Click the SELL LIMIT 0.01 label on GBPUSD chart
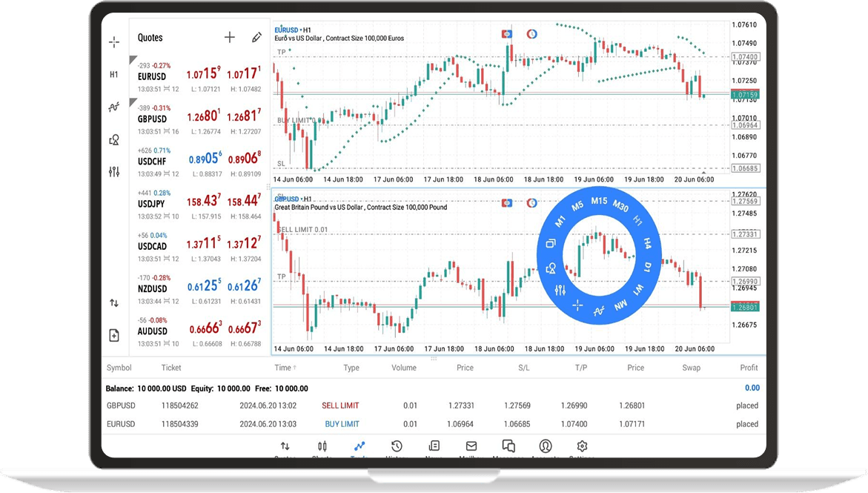Image resolution: width=868 pixels, height=493 pixels. click(x=303, y=229)
